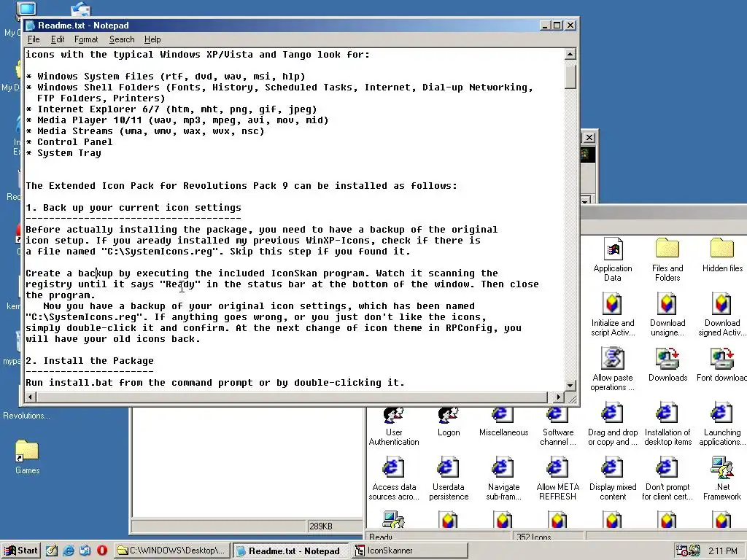The image size is (747, 560).
Task: Click the Software channel icon
Action: point(557,415)
